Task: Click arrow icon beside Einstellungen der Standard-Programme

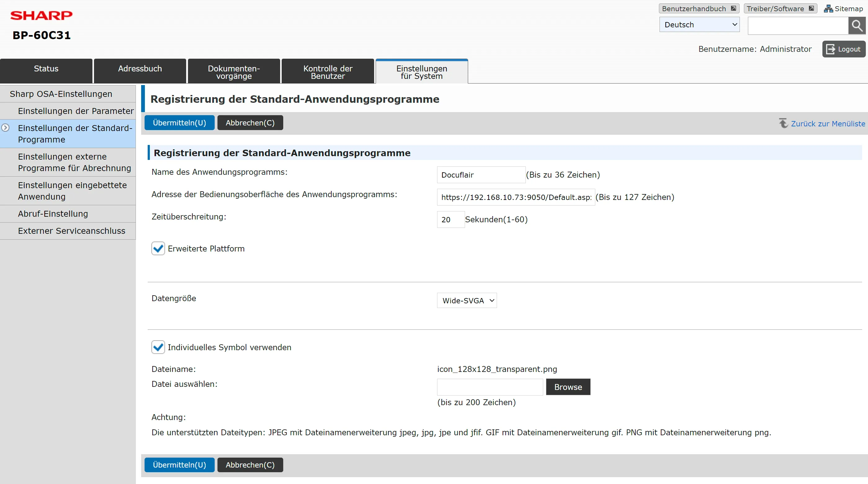Action: coord(5,128)
